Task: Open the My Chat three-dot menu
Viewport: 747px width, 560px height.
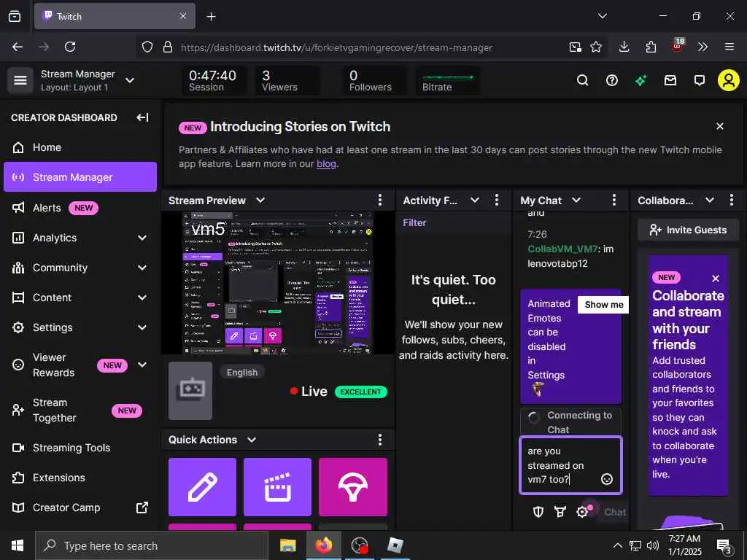Action: [x=614, y=200]
